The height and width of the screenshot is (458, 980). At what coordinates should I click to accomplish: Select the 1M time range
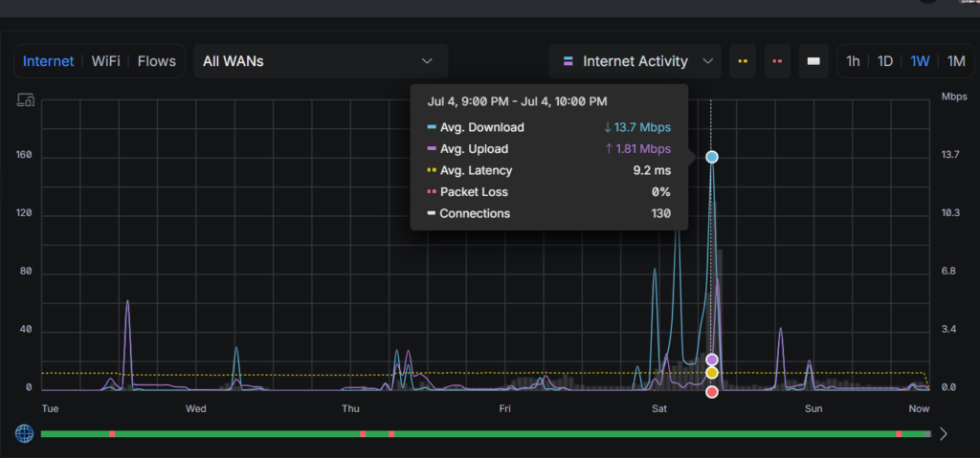(956, 61)
